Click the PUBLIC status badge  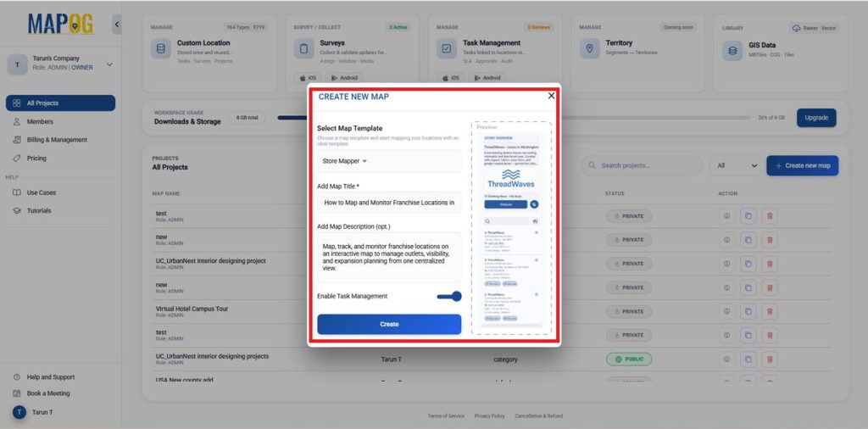tap(629, 359)
